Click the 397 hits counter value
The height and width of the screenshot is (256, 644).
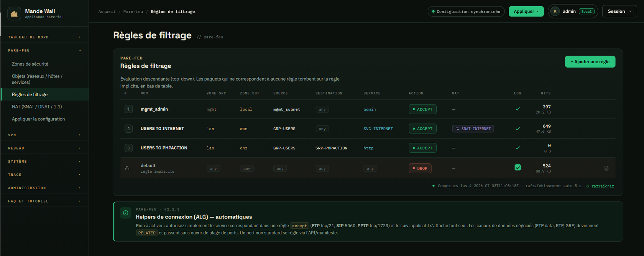click(547, 107)
